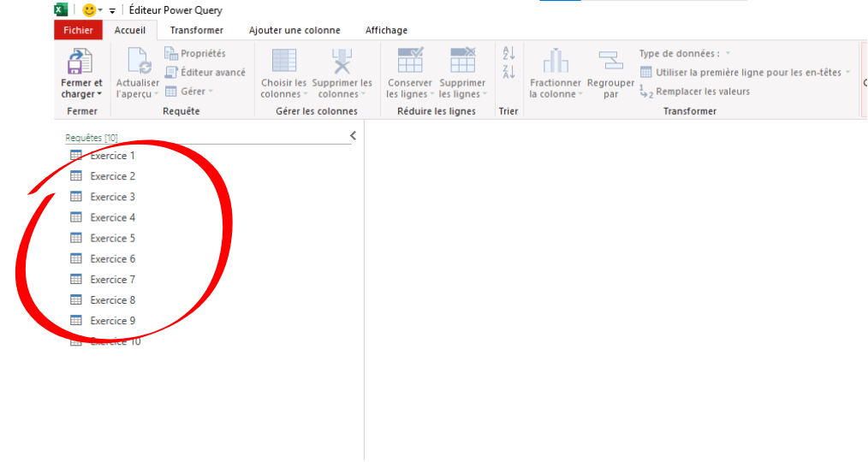Click the Fermer et charger icon
The width and height of the screenshot is (868, 462).
click(80, 62)
